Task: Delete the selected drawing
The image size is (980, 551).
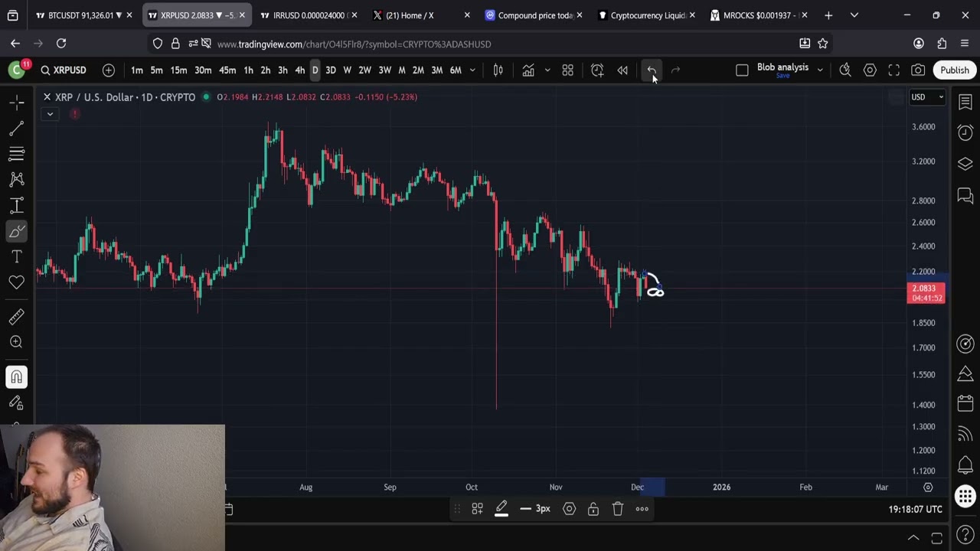Action: click(618, 509)
